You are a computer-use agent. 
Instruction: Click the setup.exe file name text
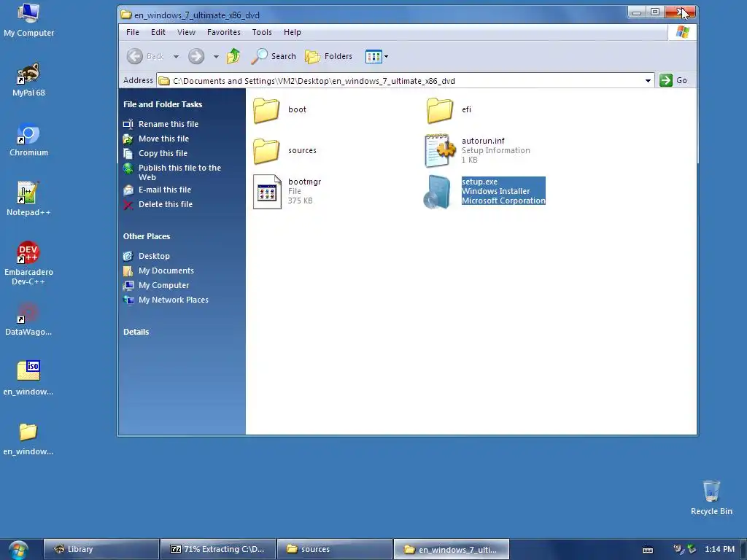[479, 182]
